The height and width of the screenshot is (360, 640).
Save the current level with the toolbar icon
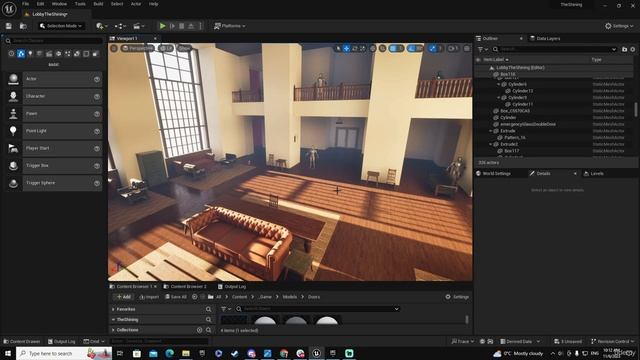click(9, 26)
